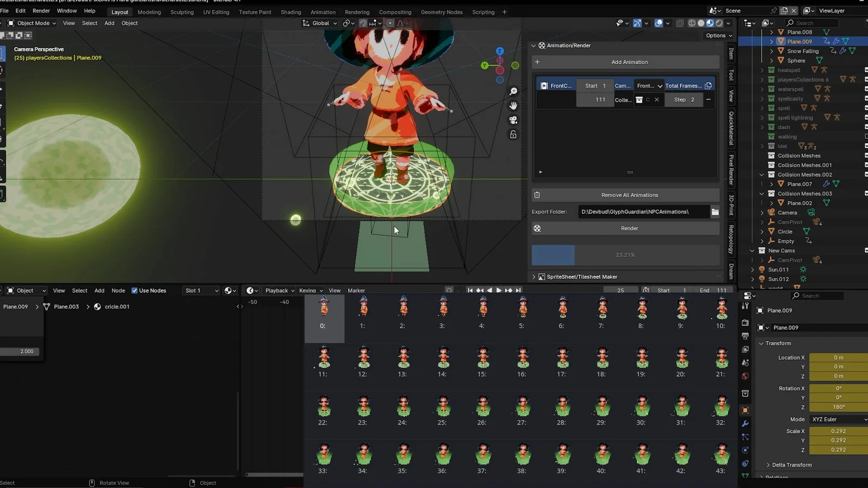Image resolution: width=868 pixels, height=488 pixels.
Task: Click the lock camera to view icon
Action: (x=513, y=134)
